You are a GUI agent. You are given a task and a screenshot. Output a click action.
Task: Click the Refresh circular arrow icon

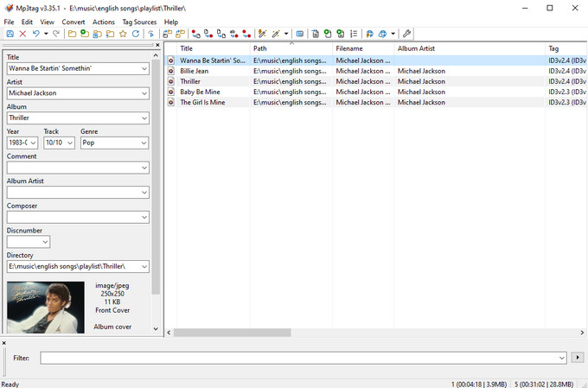pyautogui.click(x=136, y=34)
